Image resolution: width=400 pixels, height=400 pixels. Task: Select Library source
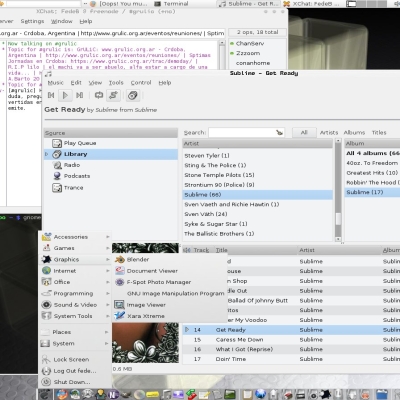111,154
